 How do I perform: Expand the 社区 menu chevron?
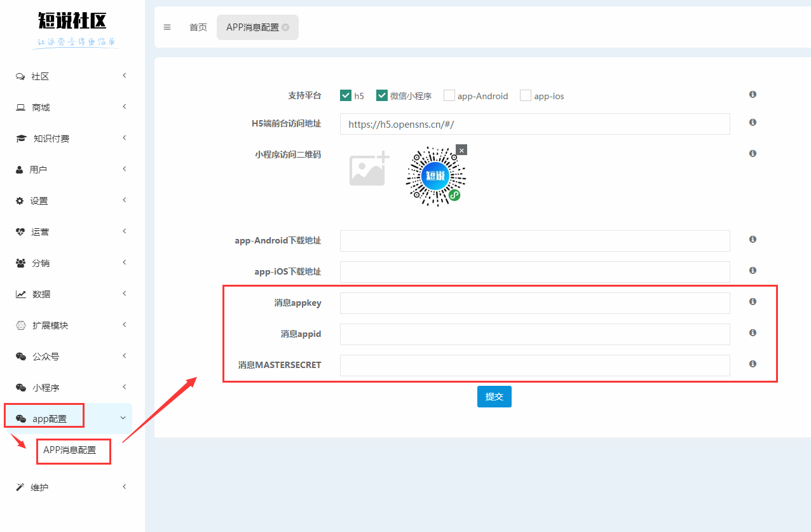(x=125, y=76)
